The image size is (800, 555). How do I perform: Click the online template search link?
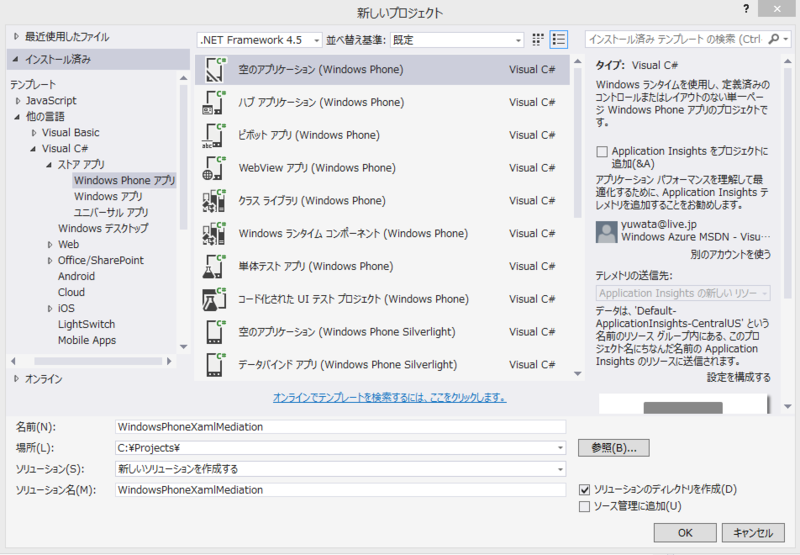click(390, 397)
